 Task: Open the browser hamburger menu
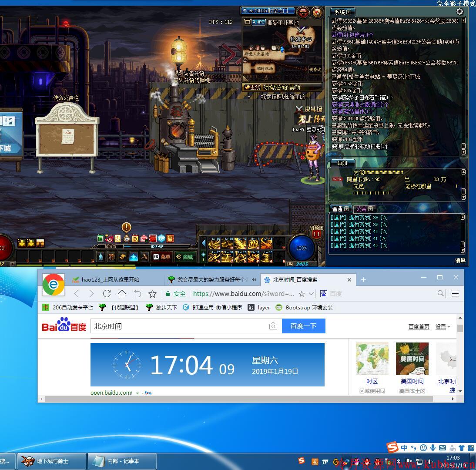pyautogui.click(x=455, y=294)
